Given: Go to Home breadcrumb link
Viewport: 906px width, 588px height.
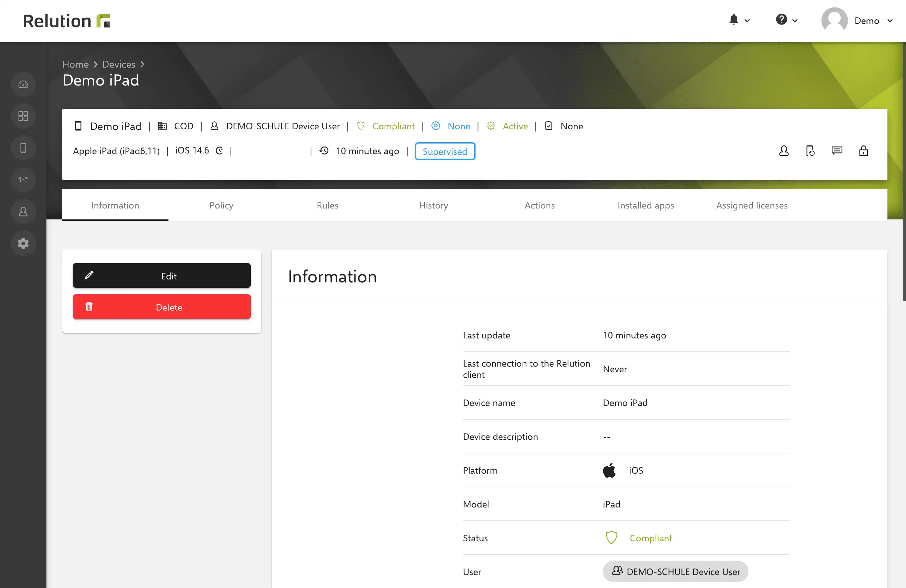Looking at the screenshot, I should tap(75, 64).
